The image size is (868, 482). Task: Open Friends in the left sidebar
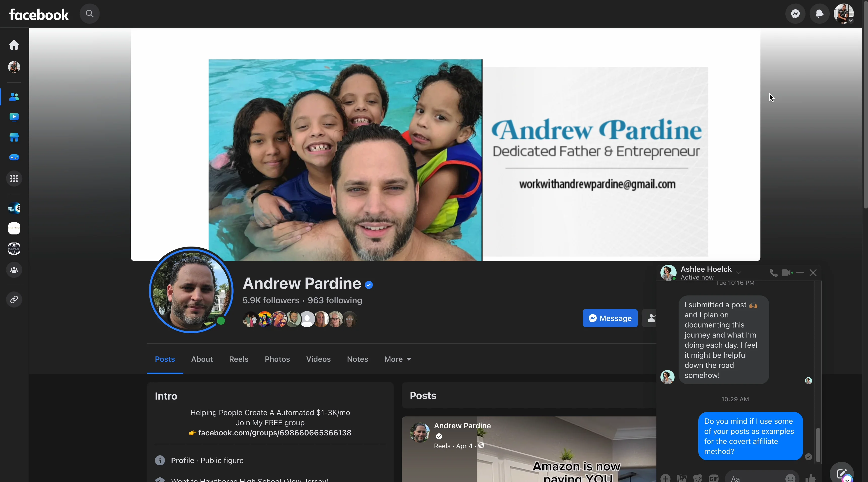pos(14,97)
